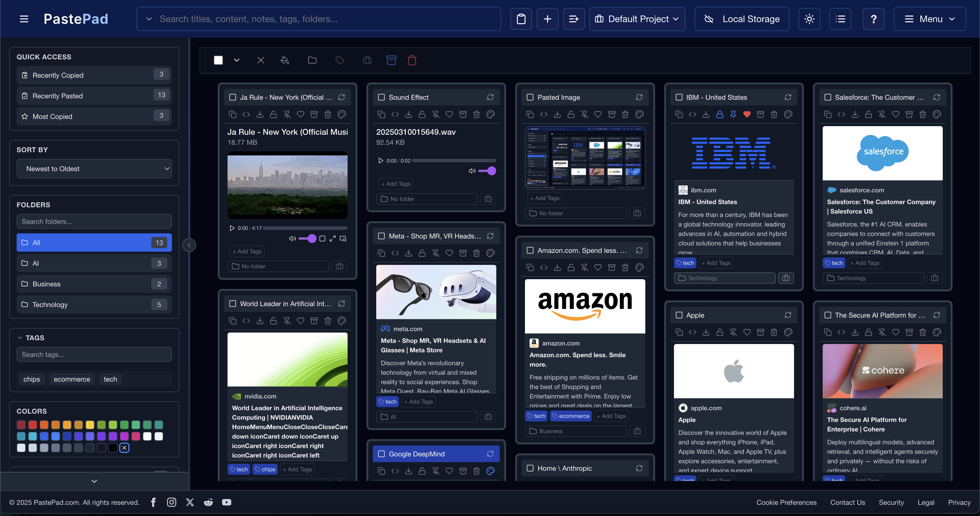Image resolution: width=980 pixels, height=516 pixels.
Task: Check the Home \ Anthropic card checkbox
Action: point(530,468)
